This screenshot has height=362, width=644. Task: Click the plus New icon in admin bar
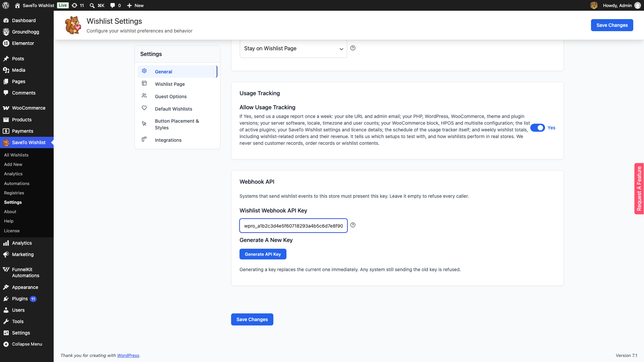pyautogui.click(x=129, y=5)
